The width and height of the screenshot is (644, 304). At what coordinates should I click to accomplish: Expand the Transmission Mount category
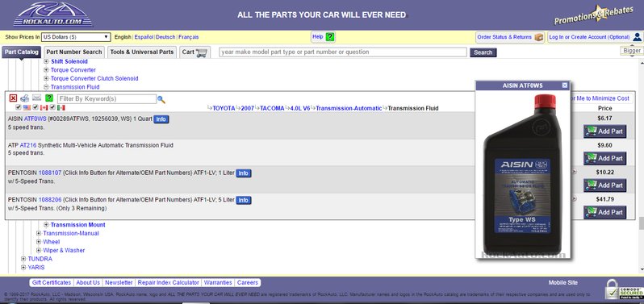tap(47, 225)
